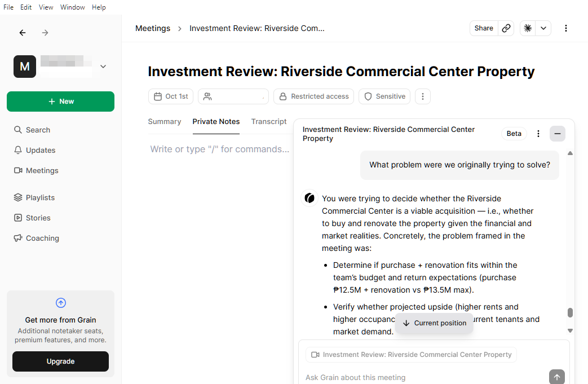This screenshot has width=588, height=384.
Task: Click the upgrade circle arrow icon
Action: (x=61, y=303)
